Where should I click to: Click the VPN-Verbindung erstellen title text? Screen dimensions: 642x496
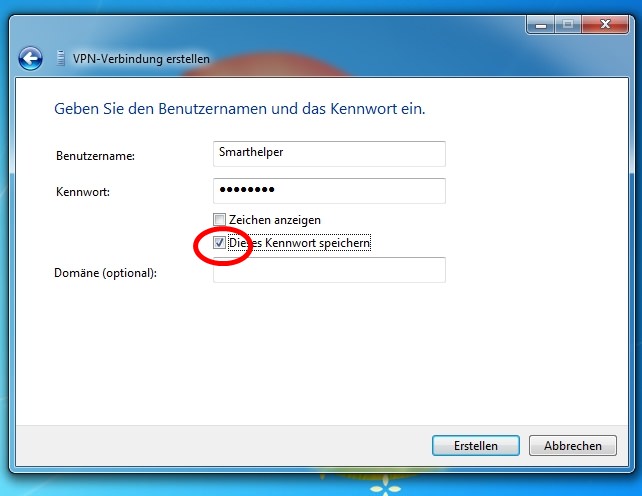141,59
